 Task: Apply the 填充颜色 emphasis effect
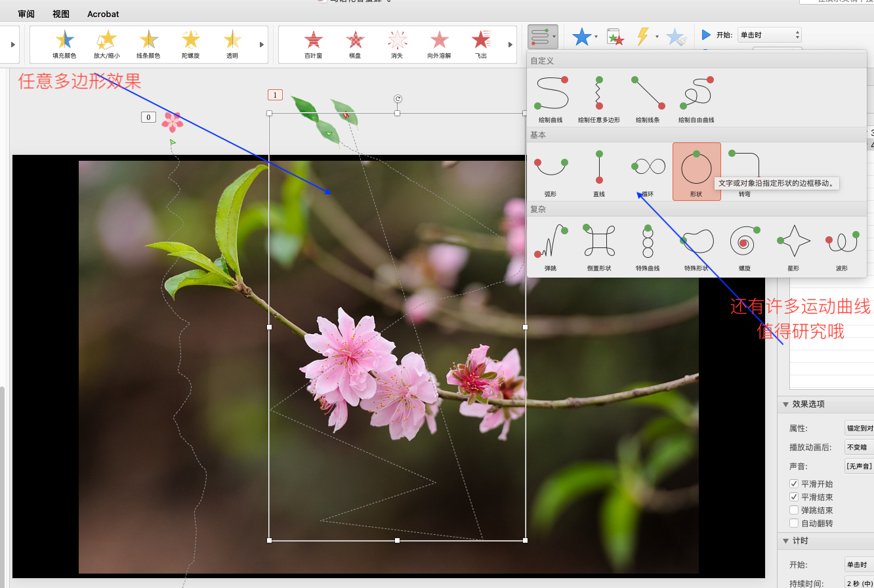[x=64, y=45]
